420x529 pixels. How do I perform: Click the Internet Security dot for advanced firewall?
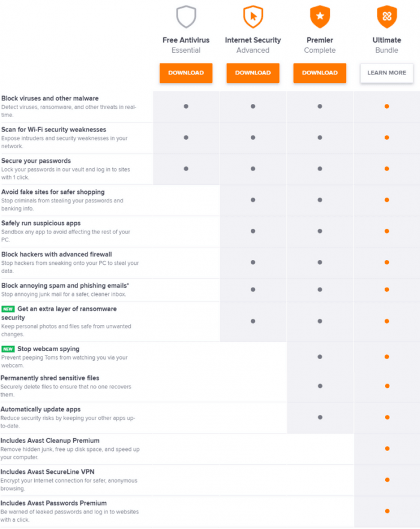253,262
